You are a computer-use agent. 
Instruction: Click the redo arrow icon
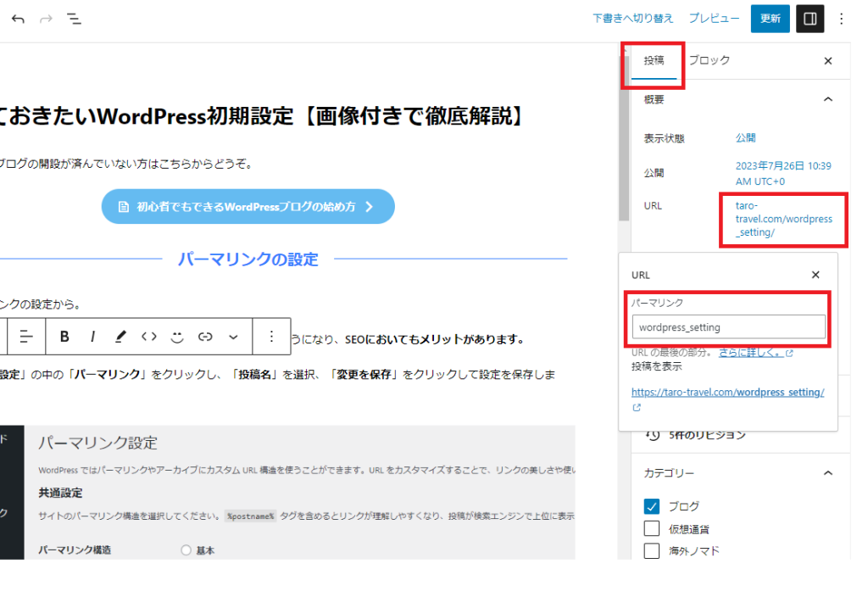(x=46, y=20)
